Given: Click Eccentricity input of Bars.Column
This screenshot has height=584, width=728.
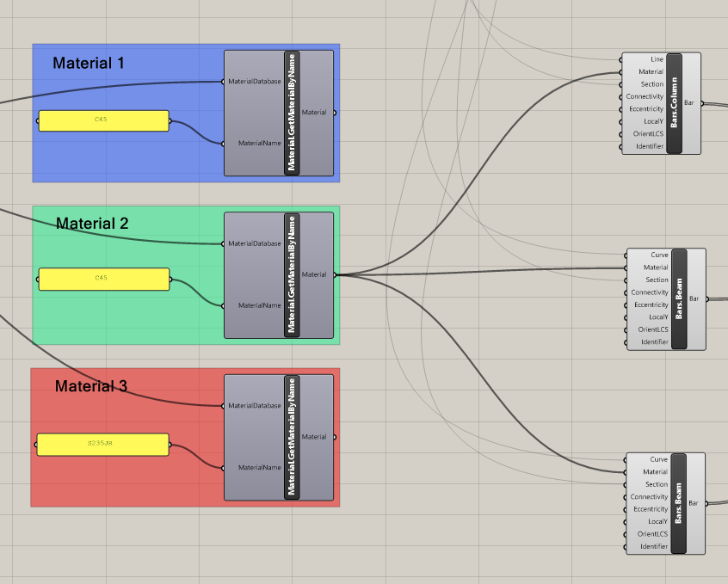Looking at the screenshot, I should (x=646, y=109).
